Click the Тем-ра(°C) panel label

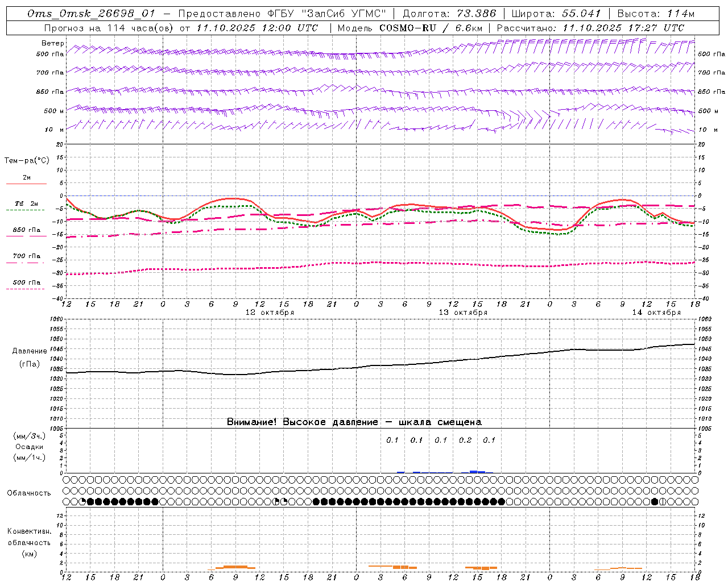(27, 161)
